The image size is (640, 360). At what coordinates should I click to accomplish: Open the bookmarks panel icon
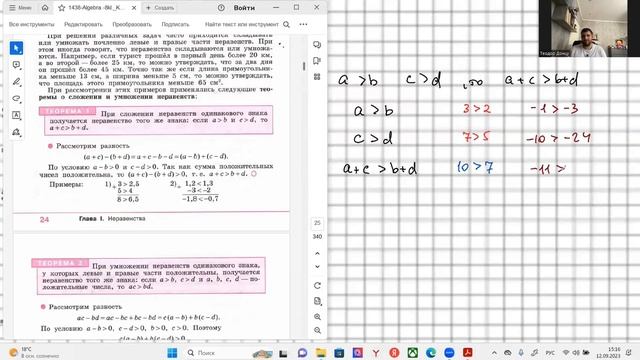(x=317, y=61)
